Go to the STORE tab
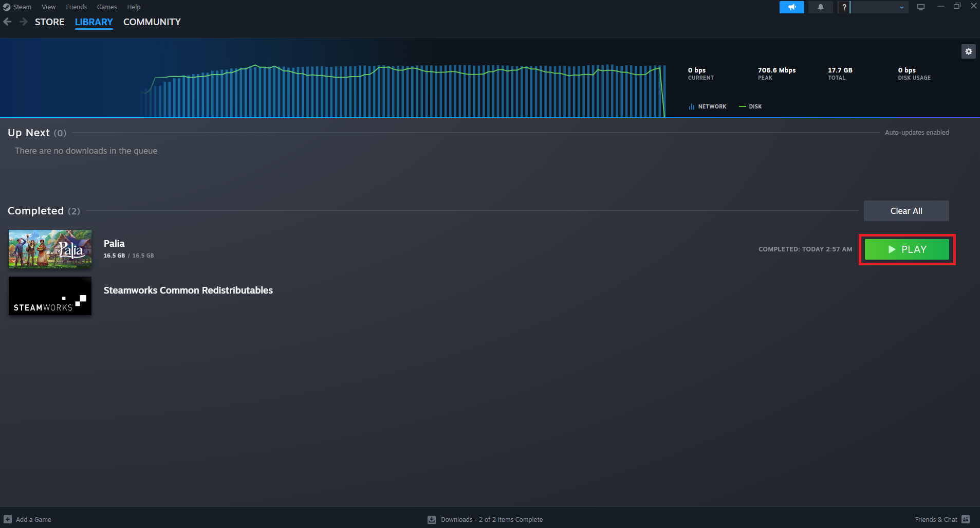Screen dimensions: 980x528 tap(49, 22)
